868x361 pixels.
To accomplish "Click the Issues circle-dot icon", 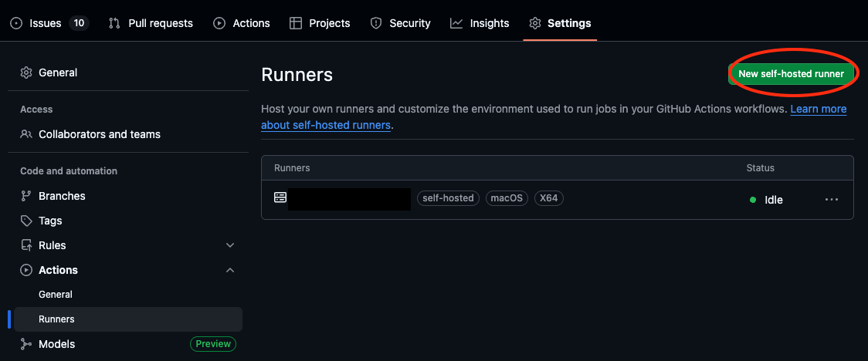I will click(x=17, y=23).
